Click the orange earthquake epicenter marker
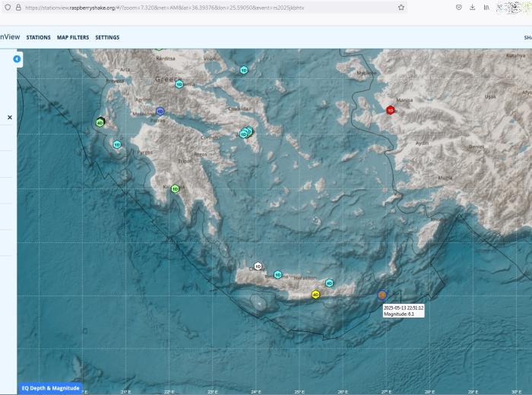The image size is (532, 395). (x=382, y=295)
